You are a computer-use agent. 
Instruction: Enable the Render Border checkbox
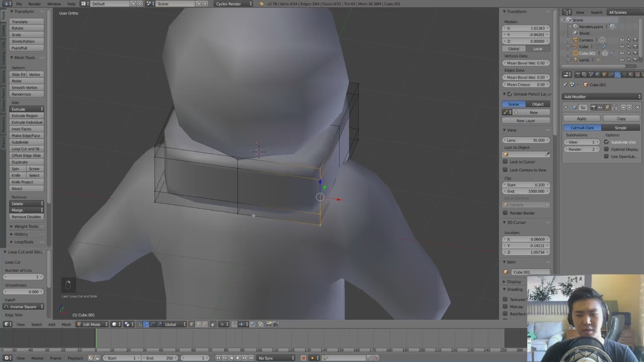(x=505, y=213)
